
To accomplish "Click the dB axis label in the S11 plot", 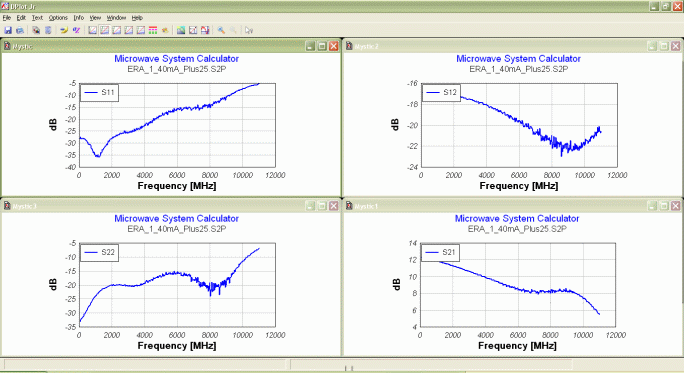I will pos(53,125).
